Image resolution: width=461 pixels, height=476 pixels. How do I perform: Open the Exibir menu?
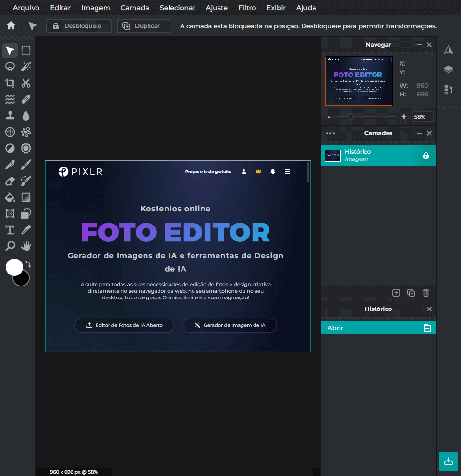click(276, 8)
